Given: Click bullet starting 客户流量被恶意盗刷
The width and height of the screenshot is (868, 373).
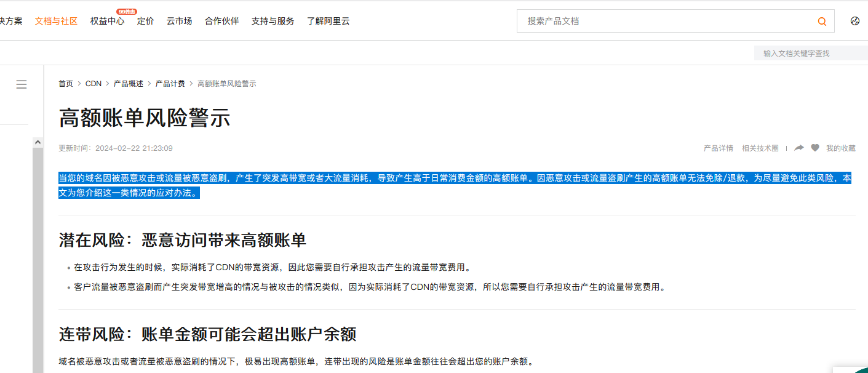Looking at the screenshot, I should click(x=370, y=287).
